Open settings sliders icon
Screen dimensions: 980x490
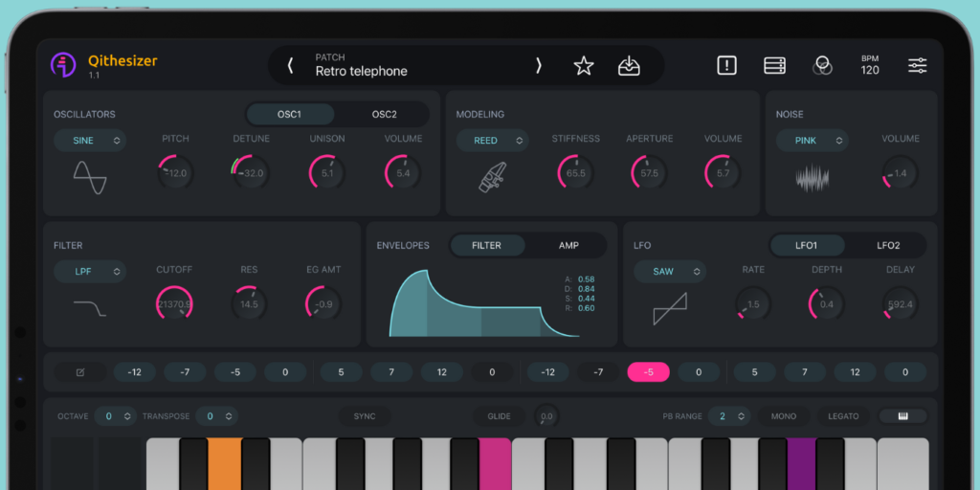pyautogui.click(x=918, y=65)
